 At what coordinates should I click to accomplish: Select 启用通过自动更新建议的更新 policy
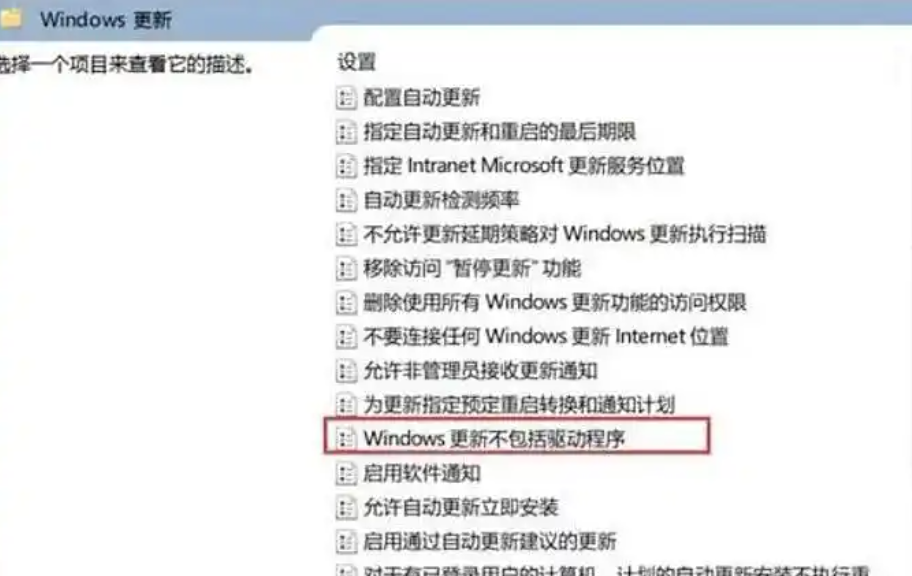490,542
